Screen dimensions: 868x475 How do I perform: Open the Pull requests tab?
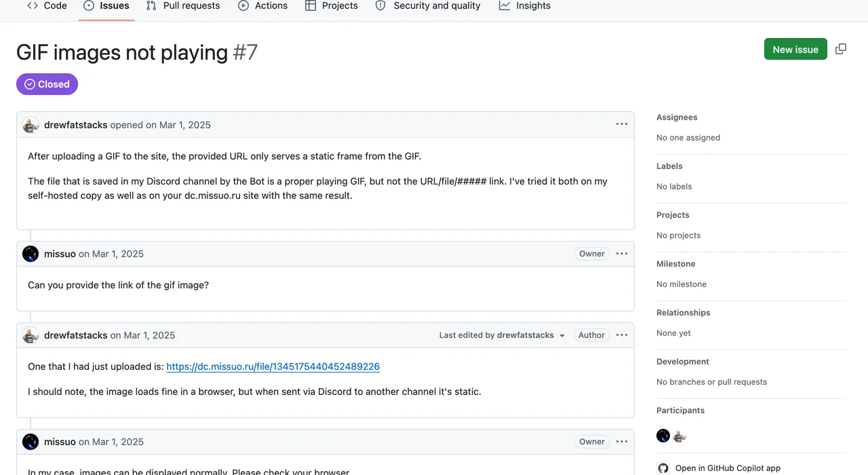pos(183,5)
